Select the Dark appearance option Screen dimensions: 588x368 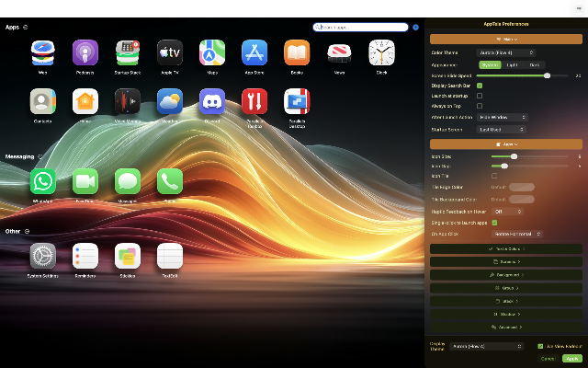point(535,64)
